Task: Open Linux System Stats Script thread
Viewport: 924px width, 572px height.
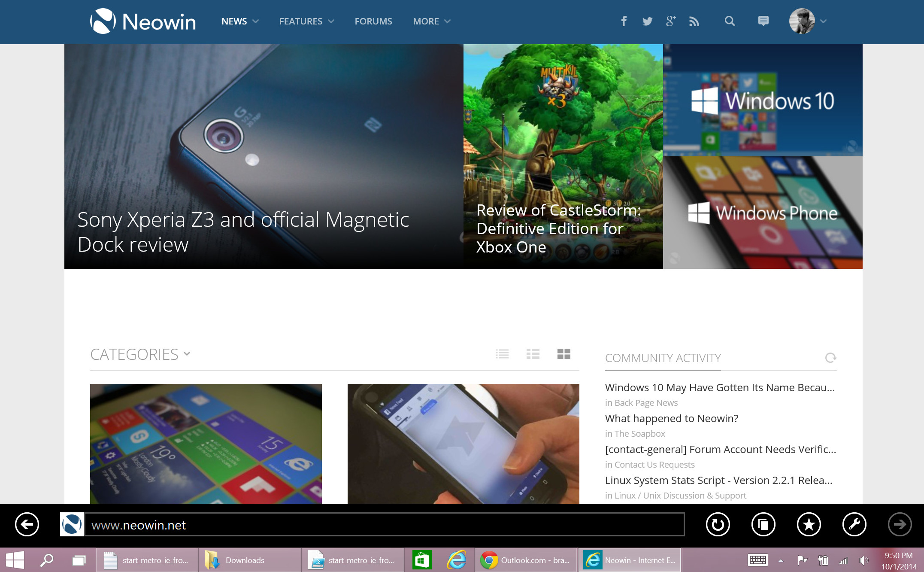Action: click(719, 480)
